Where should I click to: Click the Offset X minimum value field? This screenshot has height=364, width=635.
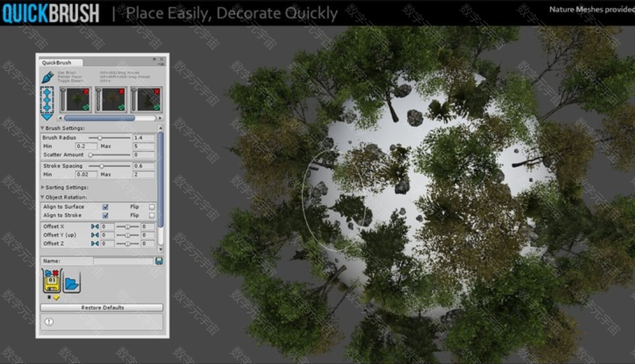pos(107,227)
